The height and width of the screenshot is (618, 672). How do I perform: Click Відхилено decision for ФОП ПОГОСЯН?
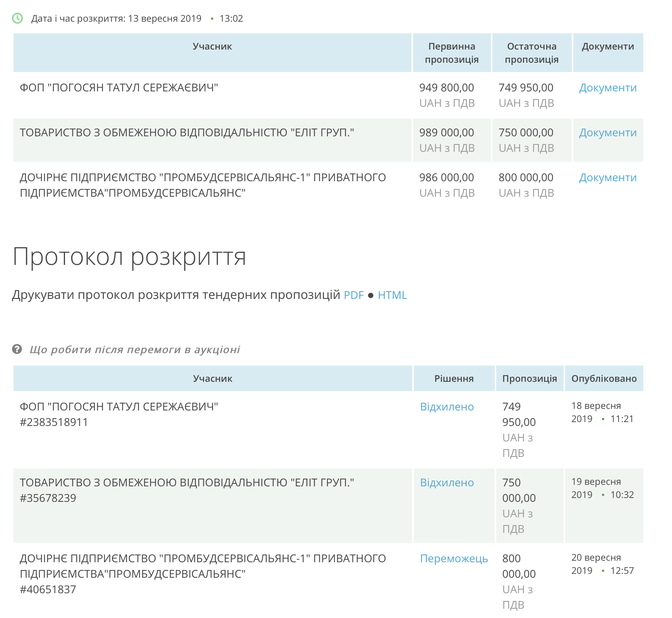[447, 407]
